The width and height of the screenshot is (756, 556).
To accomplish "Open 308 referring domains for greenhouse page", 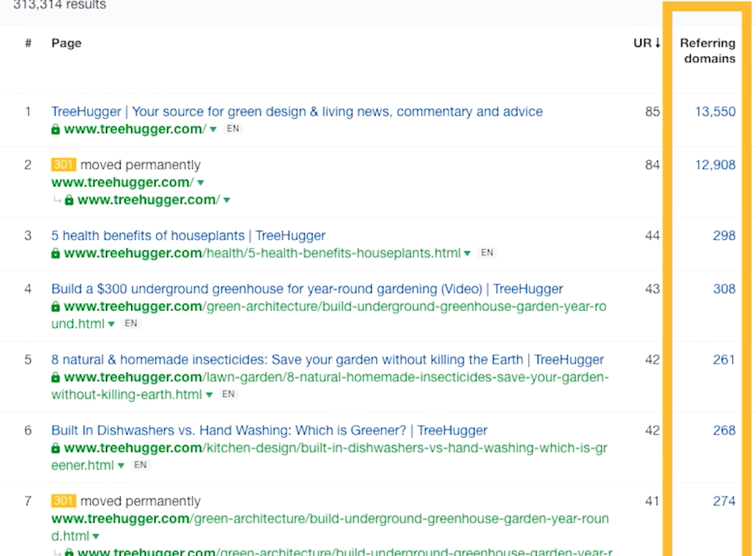I will point(724,289).
